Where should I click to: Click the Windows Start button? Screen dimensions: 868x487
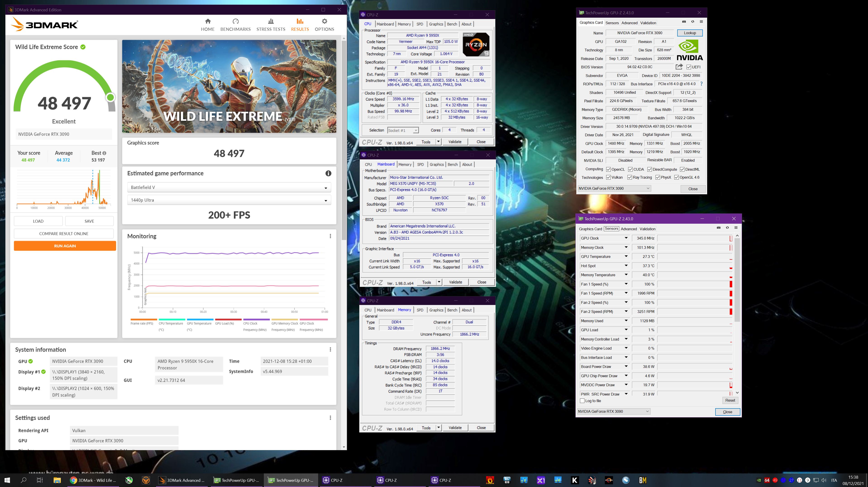7,480
